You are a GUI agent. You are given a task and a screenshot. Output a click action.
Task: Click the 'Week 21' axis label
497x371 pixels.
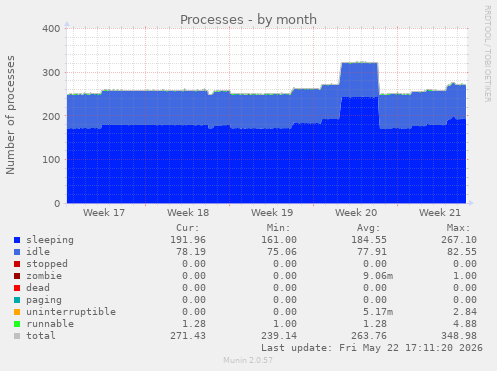[x=440, y=213]
